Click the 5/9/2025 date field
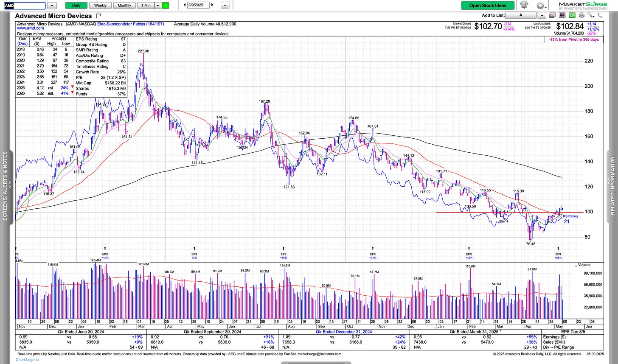The height and width of the screenshot is (364, 618). (198, 5)
